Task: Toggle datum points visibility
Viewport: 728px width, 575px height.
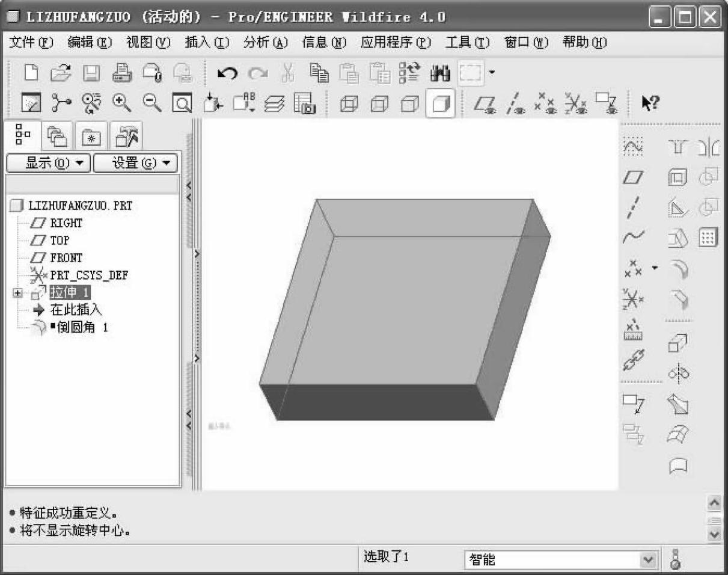Action: coord(545,104)
